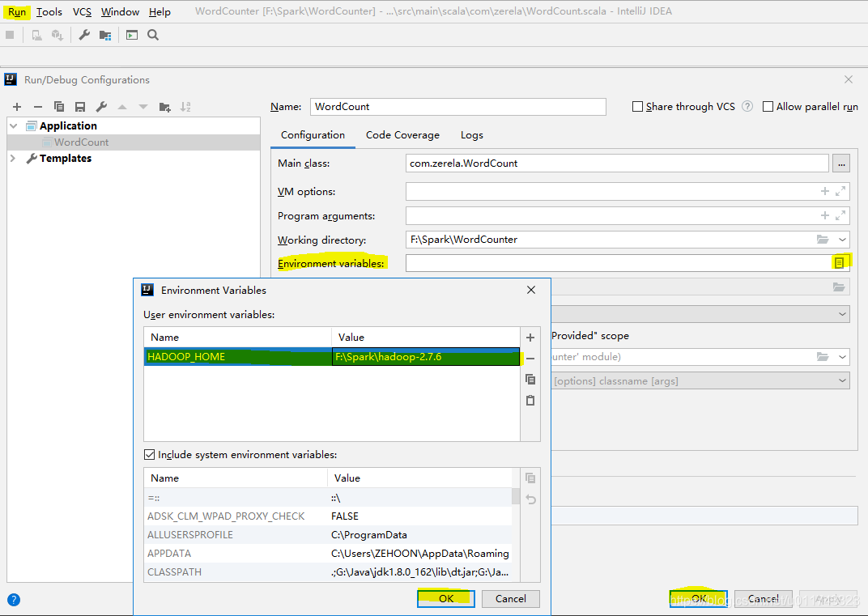Open the Help menu
868x616 pixels.
point(160,11)
